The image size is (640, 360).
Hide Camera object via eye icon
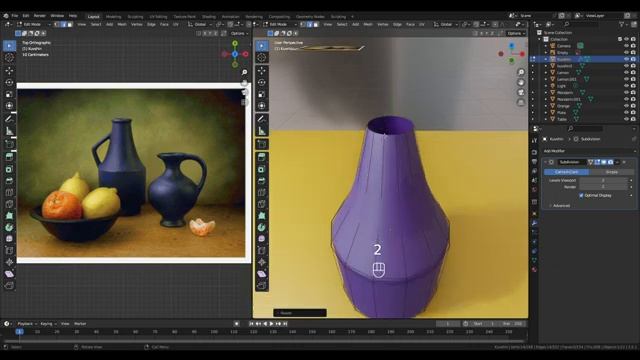pos(626,46)
